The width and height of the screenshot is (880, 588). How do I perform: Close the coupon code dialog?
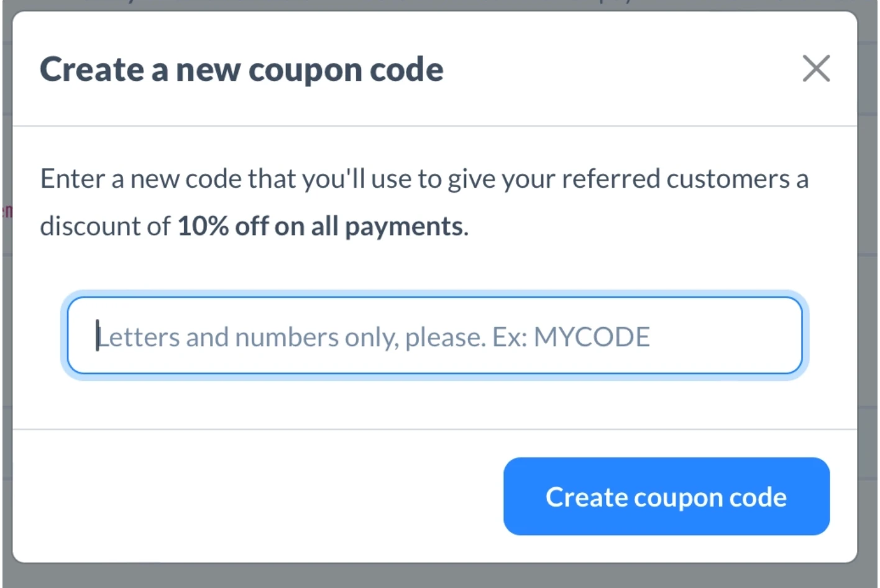coord(816,68)
